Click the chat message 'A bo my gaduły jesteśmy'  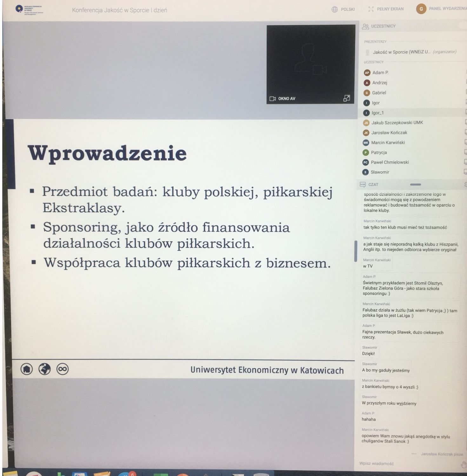click(x=386, y=370)
